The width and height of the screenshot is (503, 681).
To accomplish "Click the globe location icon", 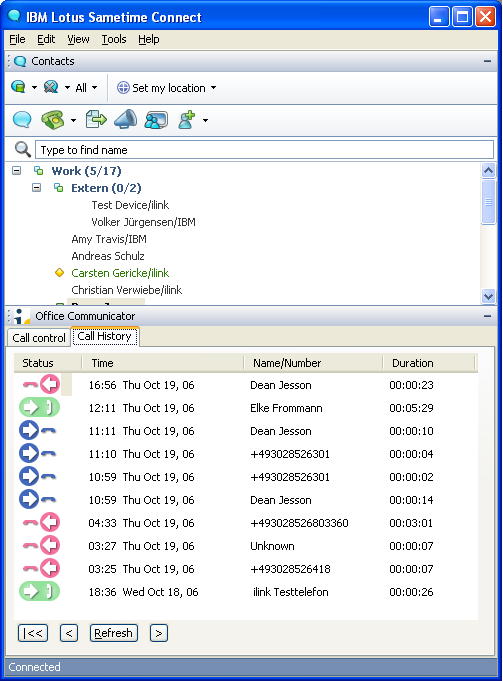I will click(123, 88).
